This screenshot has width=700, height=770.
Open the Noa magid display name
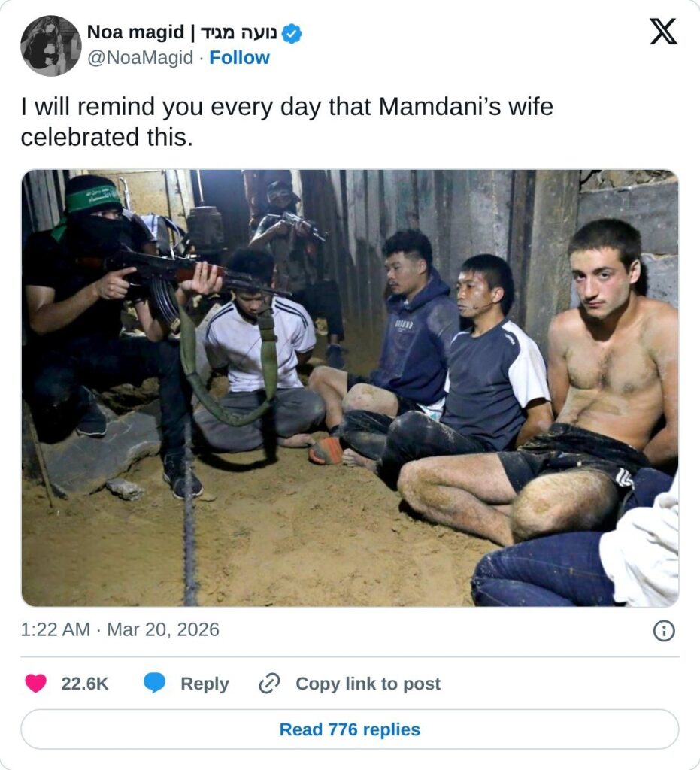(135, 32)
